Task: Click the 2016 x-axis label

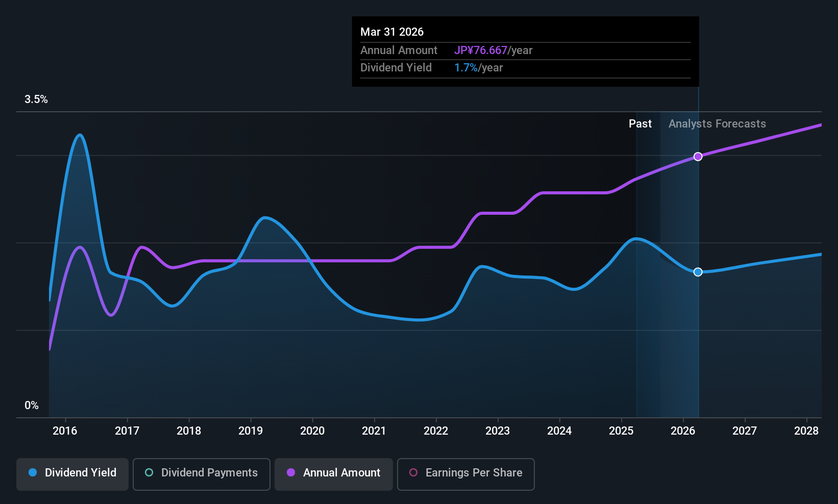Action: pos(65,431)
